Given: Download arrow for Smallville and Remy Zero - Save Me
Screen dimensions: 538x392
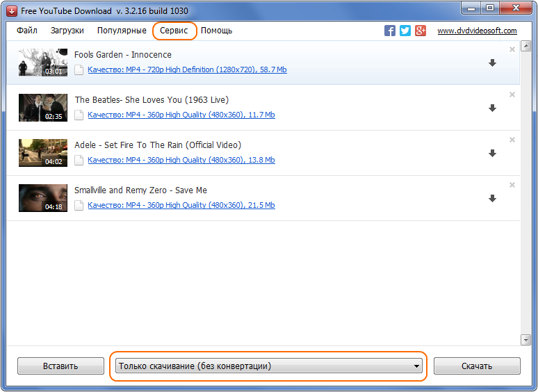Looking at the screenshot, I should point(492,199).
